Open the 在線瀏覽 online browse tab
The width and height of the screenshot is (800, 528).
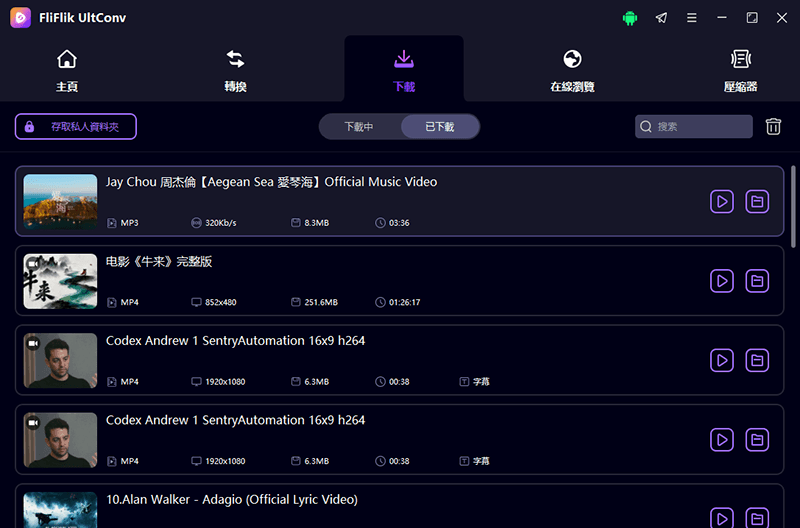pyautogui.click(x=572, y=70)
